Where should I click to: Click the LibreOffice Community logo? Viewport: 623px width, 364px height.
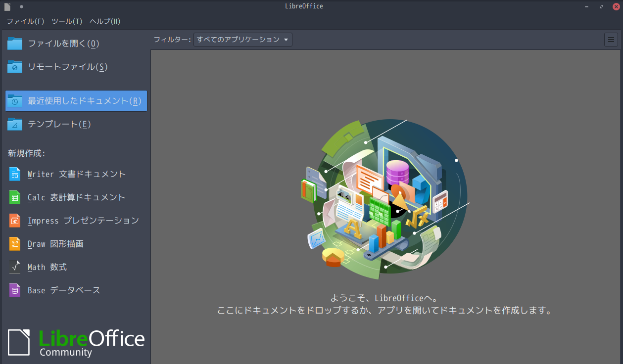click(76, 342)
